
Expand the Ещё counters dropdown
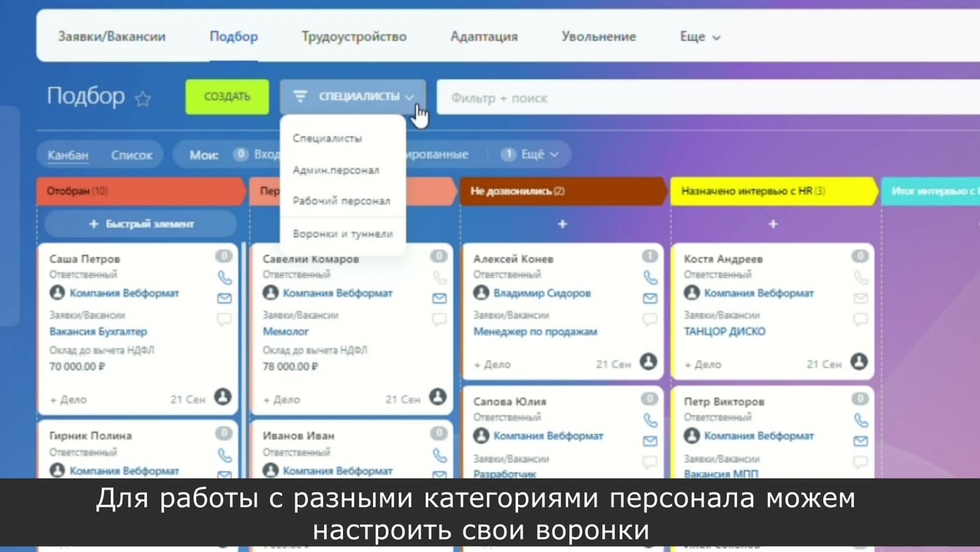click(x=531, y=154)
